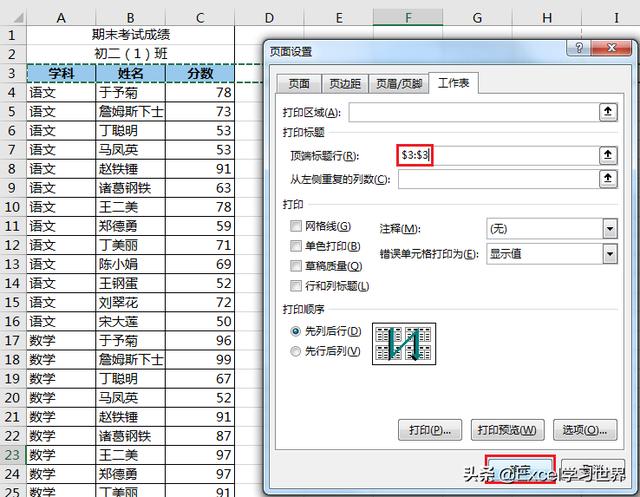Click the title cell 期末考试成绩

click(x=131, y=35)
